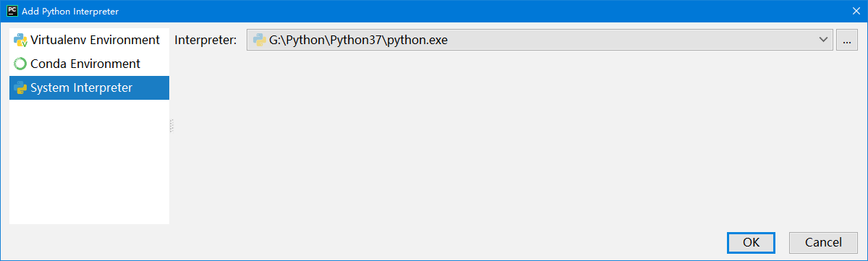868x261 pixels.
Task: Confirm with the OK button
Action: (752, 242)
